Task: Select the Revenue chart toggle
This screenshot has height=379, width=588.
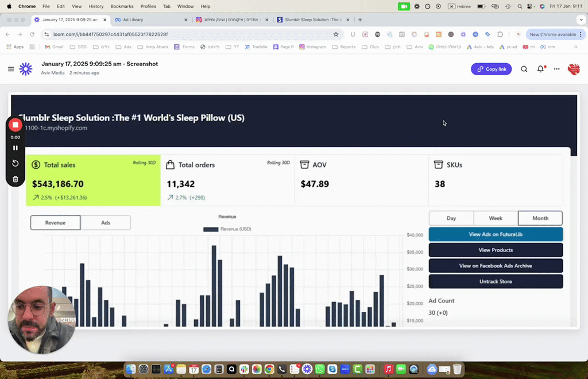Action: pyautogui.click(x=55, y=223)
